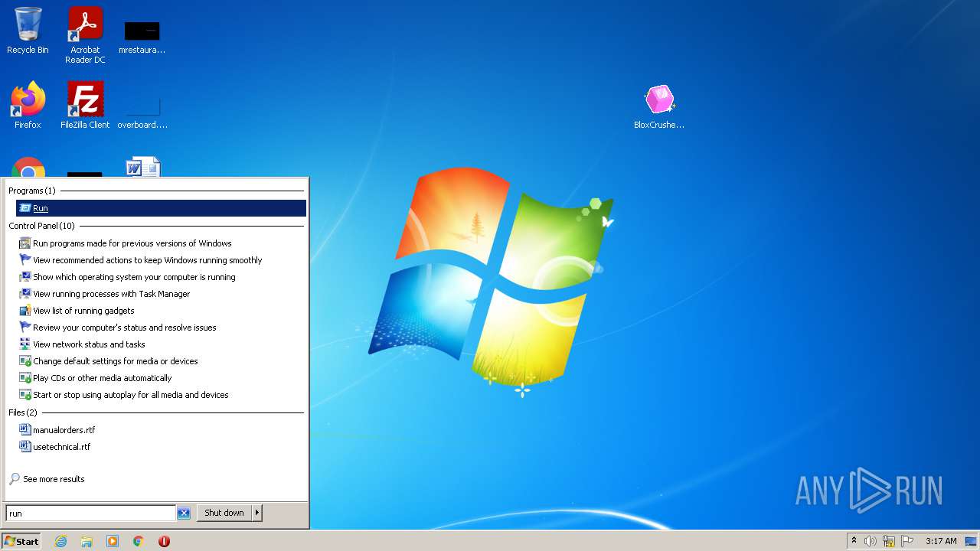Viewport: 980px width, 551px height.
Task: Open Windows Media Player from taskbar
Action: tap(113, 541)
